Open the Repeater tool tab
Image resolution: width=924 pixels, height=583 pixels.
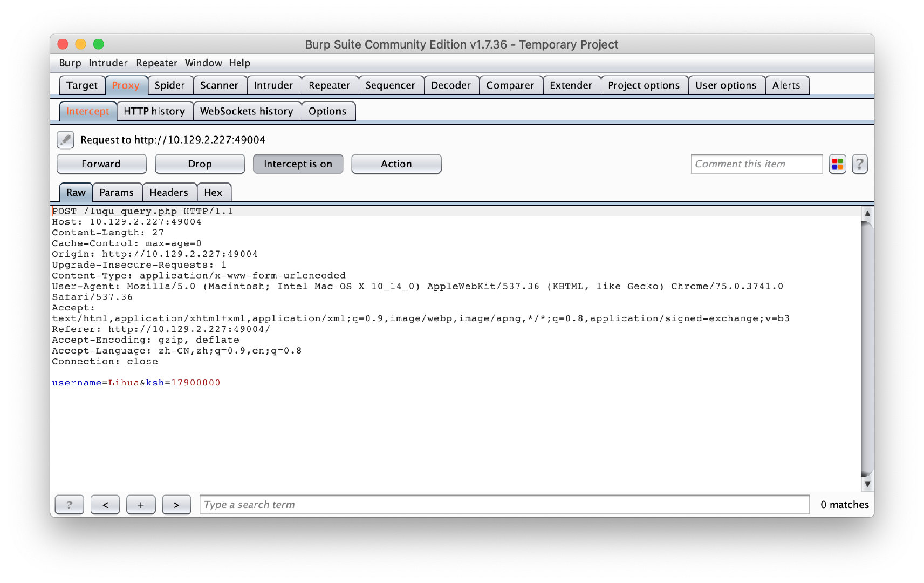click(x=329, y=85)
